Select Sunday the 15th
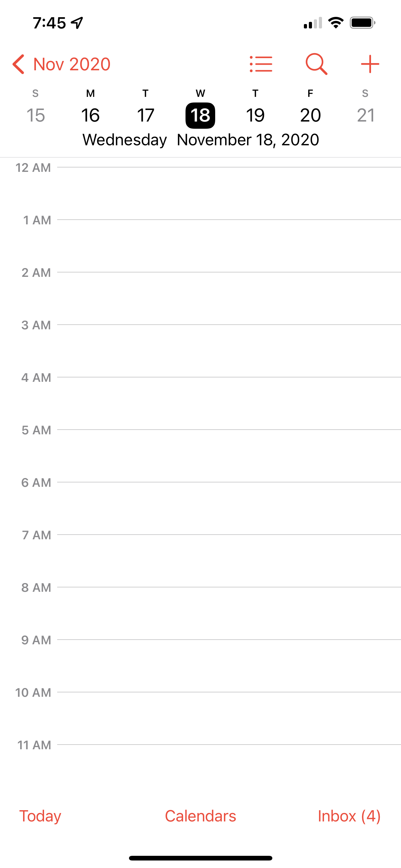Viewport: 401px width, 868px height. click(35, 115)
